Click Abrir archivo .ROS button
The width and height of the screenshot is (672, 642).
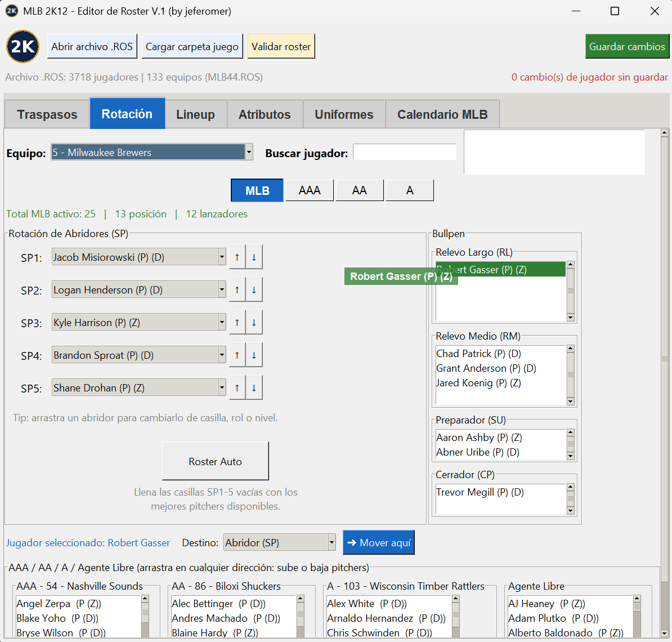tap(92, 46)
